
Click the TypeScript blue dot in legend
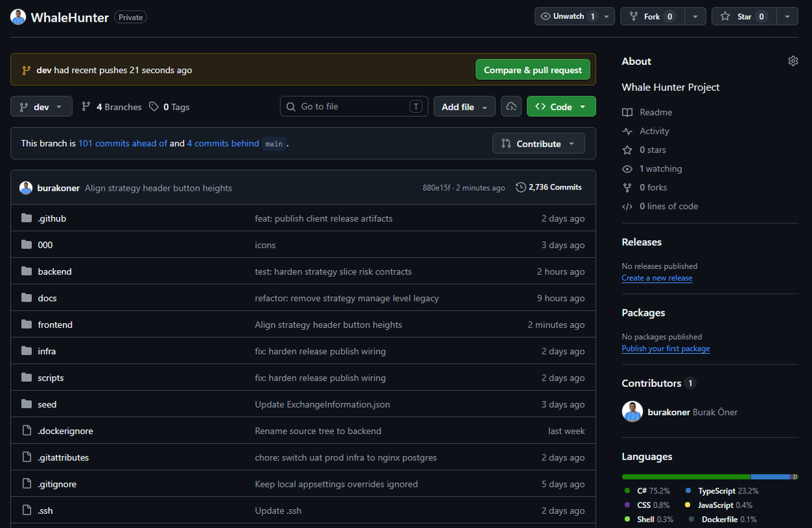[x=688, y=491]
